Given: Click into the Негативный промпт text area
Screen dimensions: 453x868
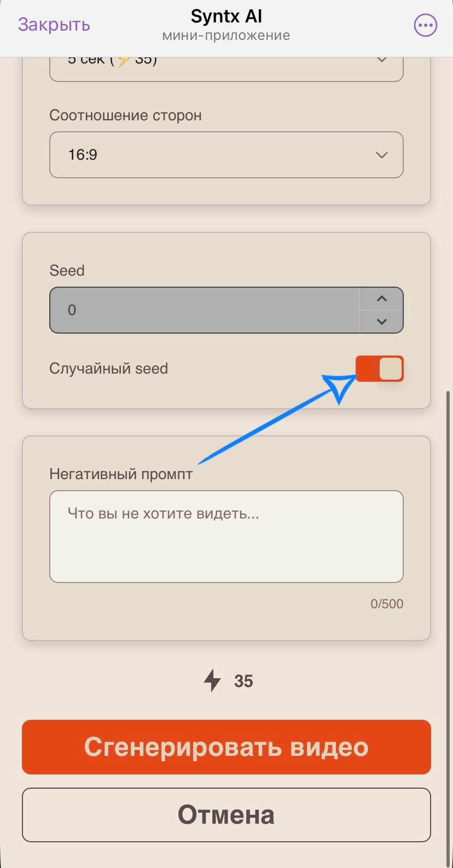Looking at the screenshot, I should coord(226,537).
